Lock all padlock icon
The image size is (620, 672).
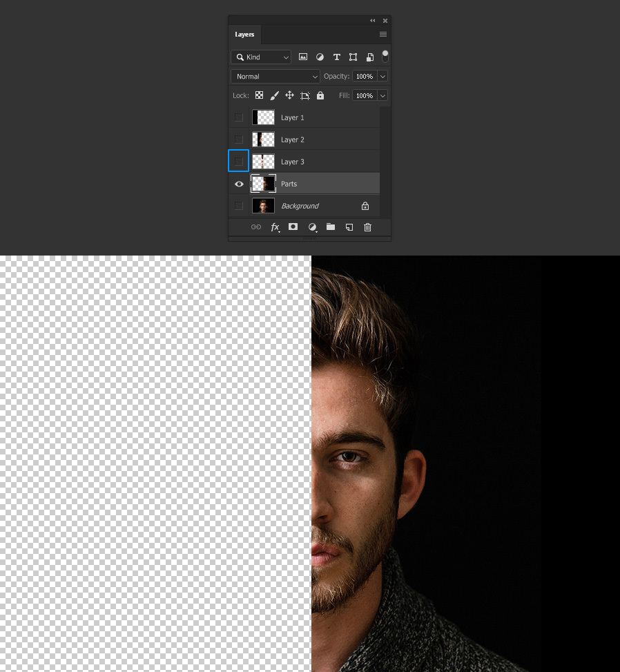320,95
